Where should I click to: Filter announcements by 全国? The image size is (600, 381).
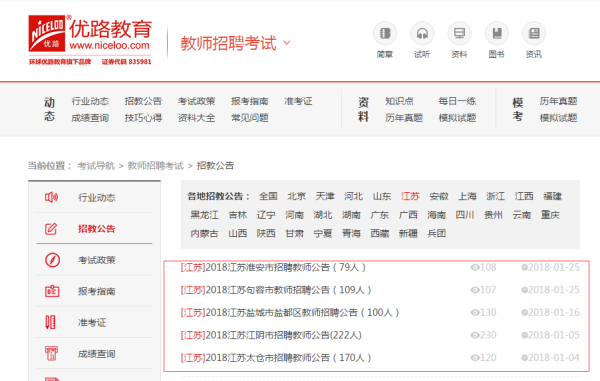tap(268, 196)
